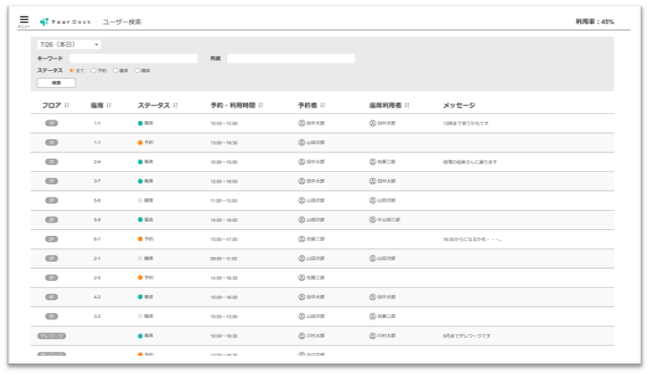This screenshot has height=375, width=650.
Task: Click seat-user icon in 11:00~13:00 row
Action: 372,200
